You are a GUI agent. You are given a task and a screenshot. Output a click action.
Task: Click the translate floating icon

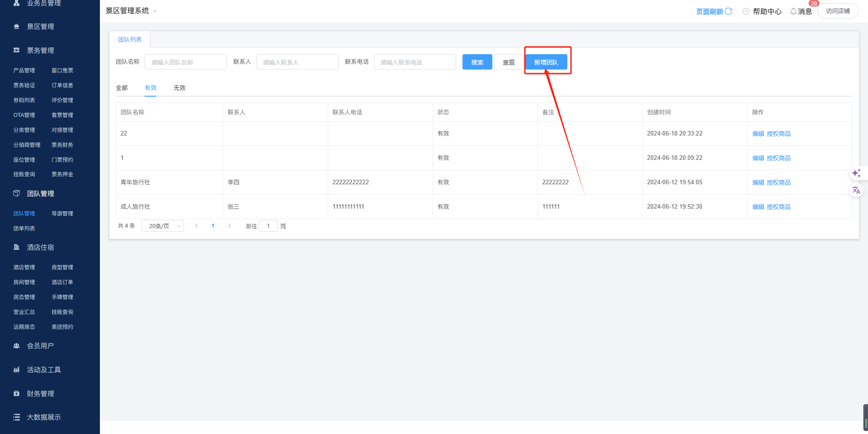click(x=856, y=191)
